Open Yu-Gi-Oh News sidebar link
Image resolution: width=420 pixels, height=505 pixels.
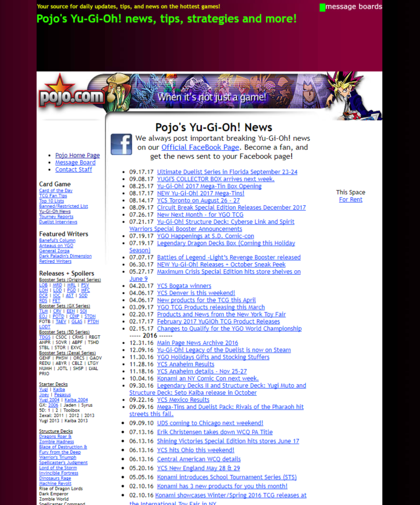point(55,211)
